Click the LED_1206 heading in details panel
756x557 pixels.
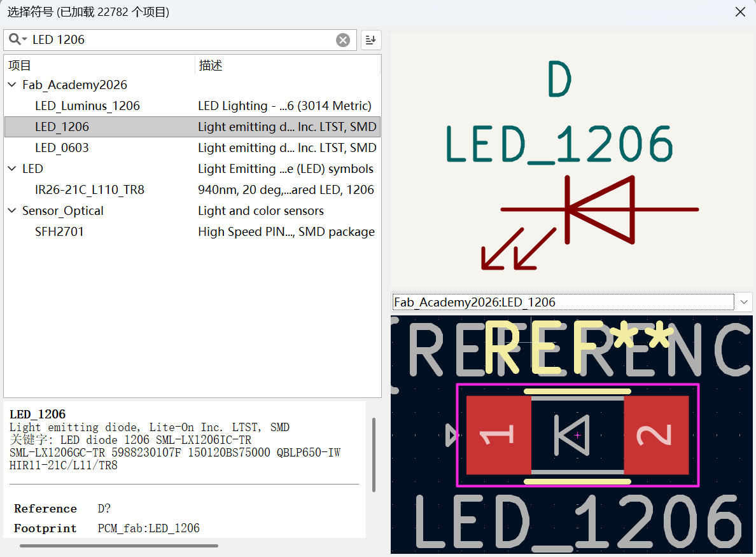[38, 415]
